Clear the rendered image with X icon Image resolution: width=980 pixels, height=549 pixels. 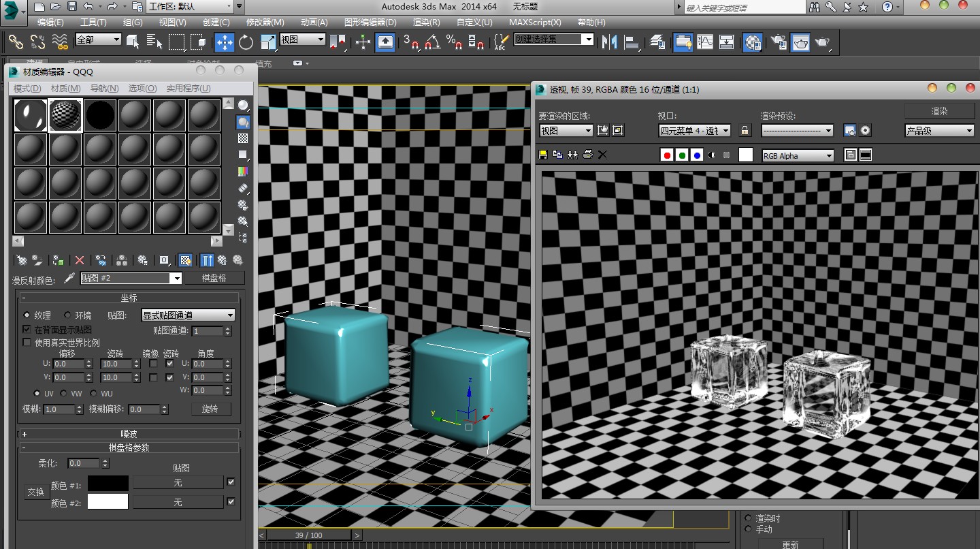point(602,155)
